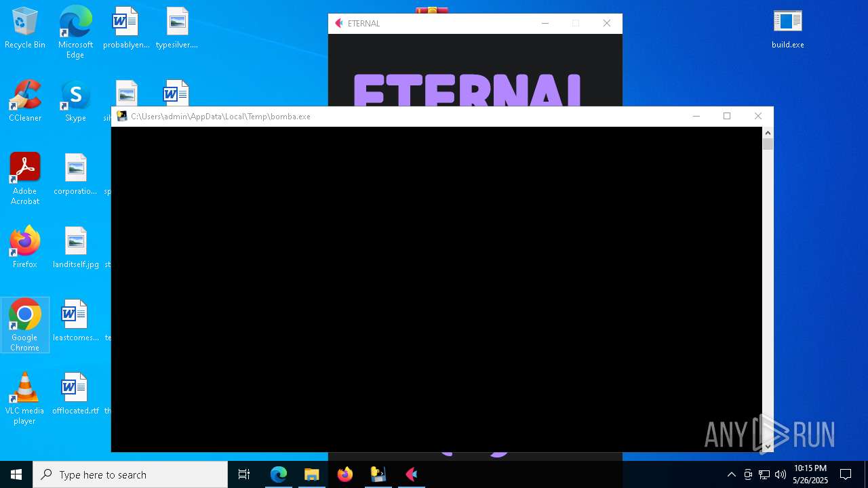Image resolution: width=868 pixels, height=488 pixels.
Task: Open the Recycle Bin desktop icon
Action: tap(25, 28)
